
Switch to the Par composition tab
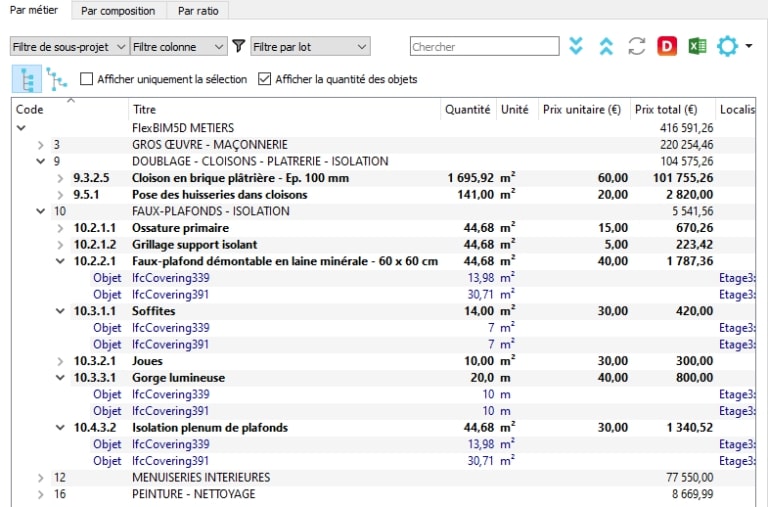pyautogui.click(x=118, y=11)
